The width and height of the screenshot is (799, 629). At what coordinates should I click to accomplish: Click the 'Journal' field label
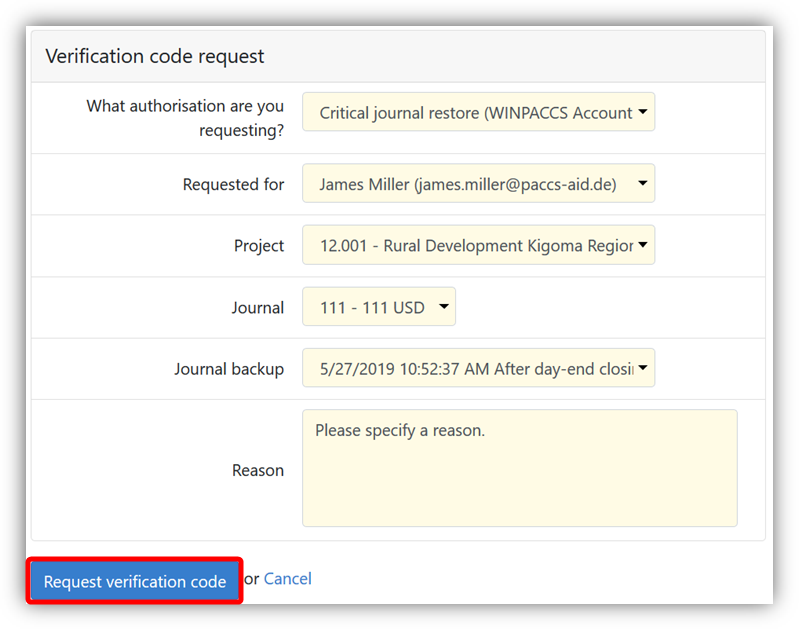pos(257,308)
